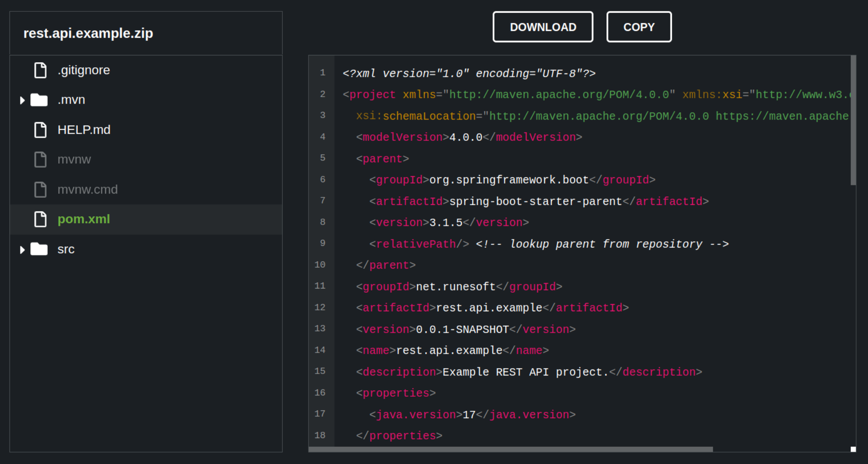868x464 pixels.
Task: Open the mvnw.cmd entry
Action: (x=87, y=190)
